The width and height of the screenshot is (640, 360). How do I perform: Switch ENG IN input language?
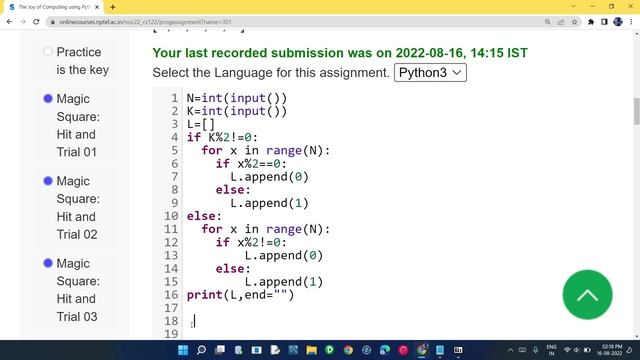click(x=551, y=350)
